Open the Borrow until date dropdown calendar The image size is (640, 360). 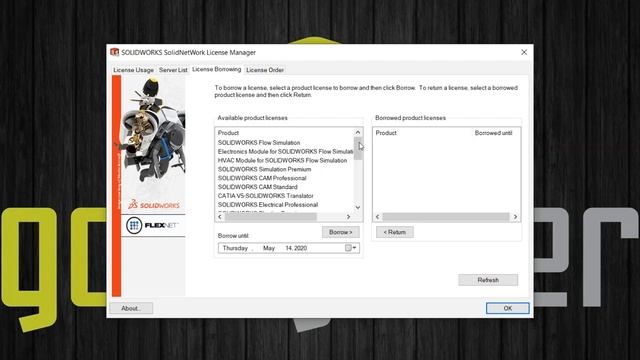click(351, 248)
